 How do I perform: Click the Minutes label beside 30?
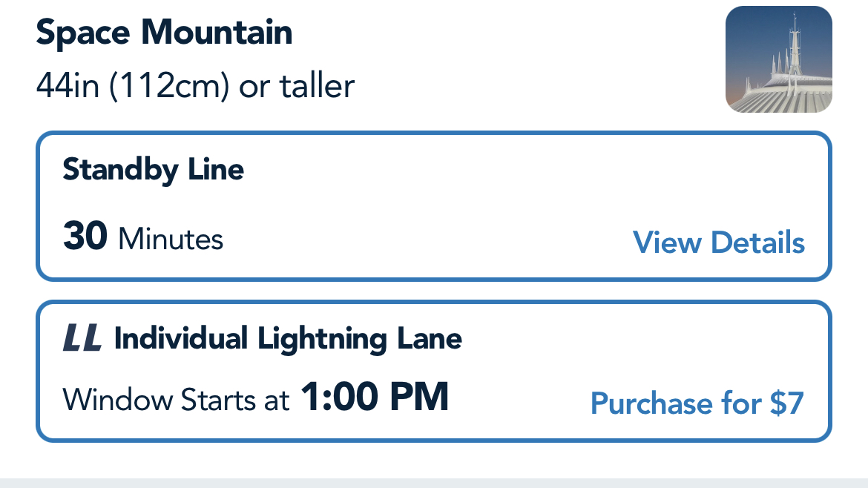click(x=171, y=240)
